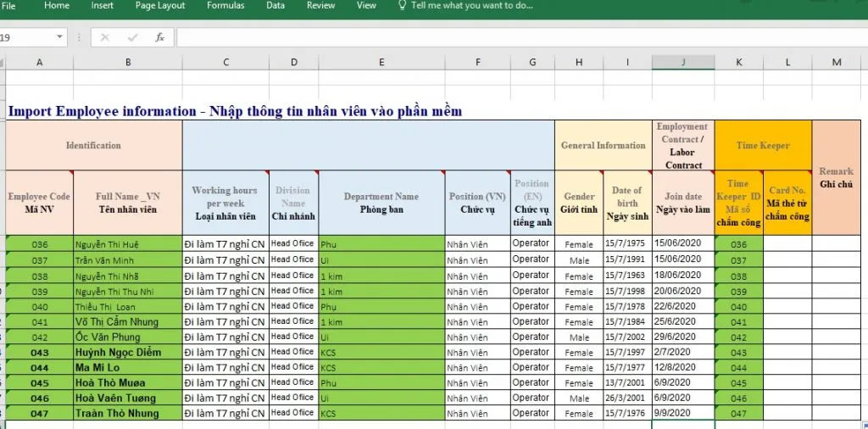Click the name cell Võ Thị Cẩm Nhung
Screen dimensions: 868x429
[x=128, y=321]
